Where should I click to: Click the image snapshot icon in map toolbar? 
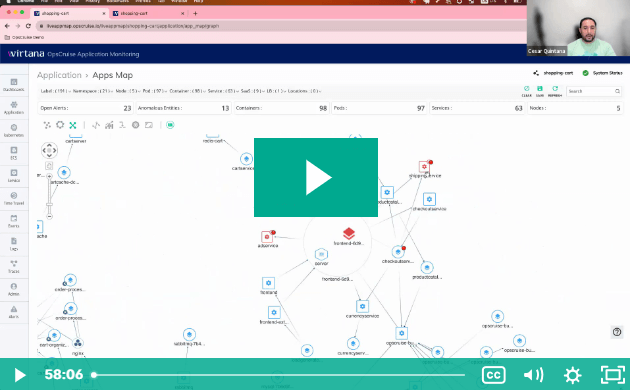pos(149,125)
